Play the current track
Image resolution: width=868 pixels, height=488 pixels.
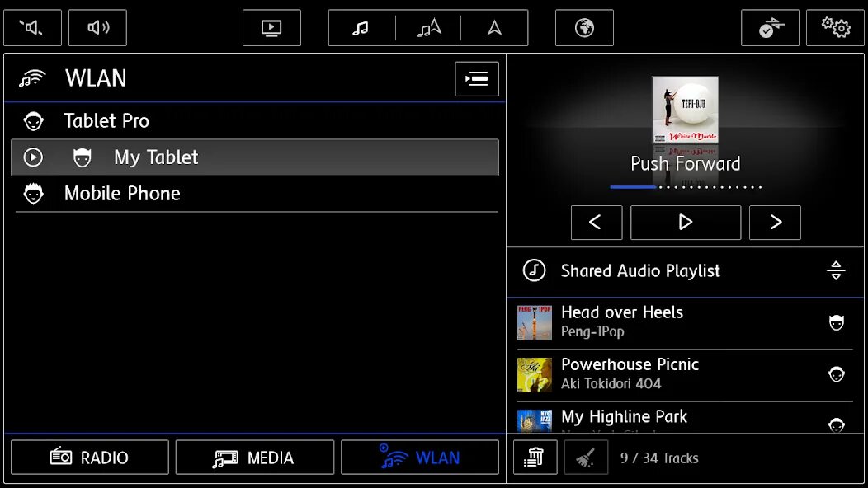(x=686, y=223)
